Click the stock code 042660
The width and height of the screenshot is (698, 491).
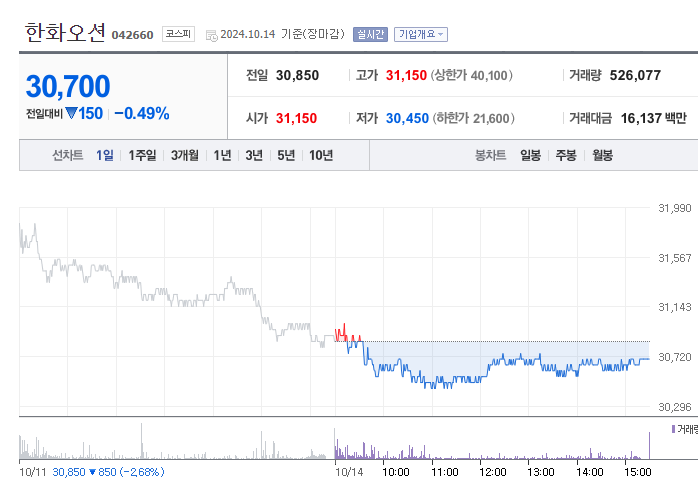[x=132, y=35]
